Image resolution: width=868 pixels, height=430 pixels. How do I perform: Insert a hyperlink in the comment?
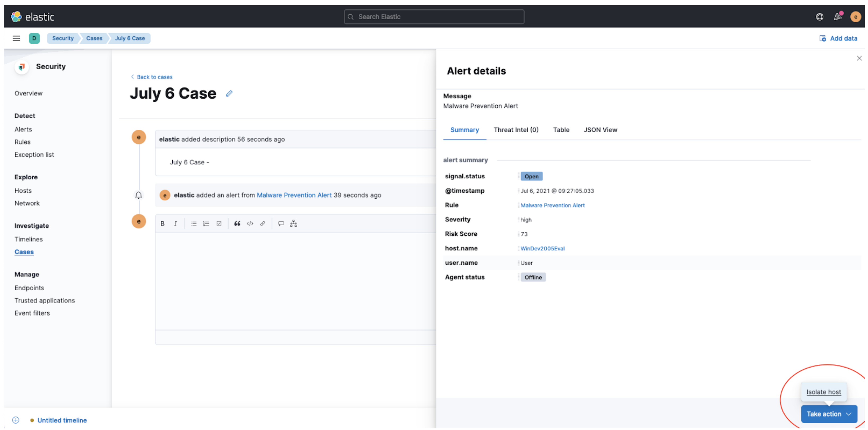pos(262,223)
